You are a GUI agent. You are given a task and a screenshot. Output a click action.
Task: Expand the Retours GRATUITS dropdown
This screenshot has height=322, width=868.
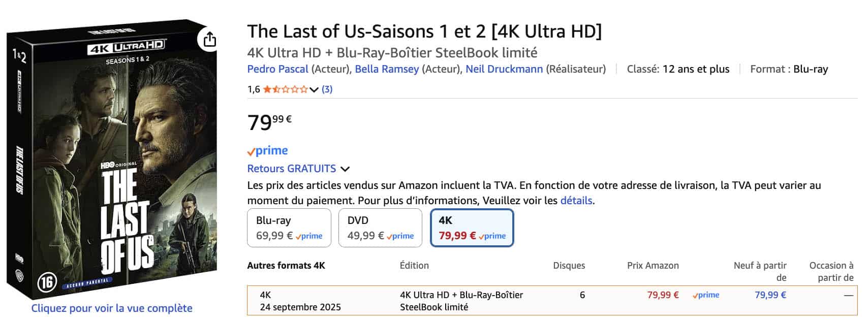pos(345,169)
